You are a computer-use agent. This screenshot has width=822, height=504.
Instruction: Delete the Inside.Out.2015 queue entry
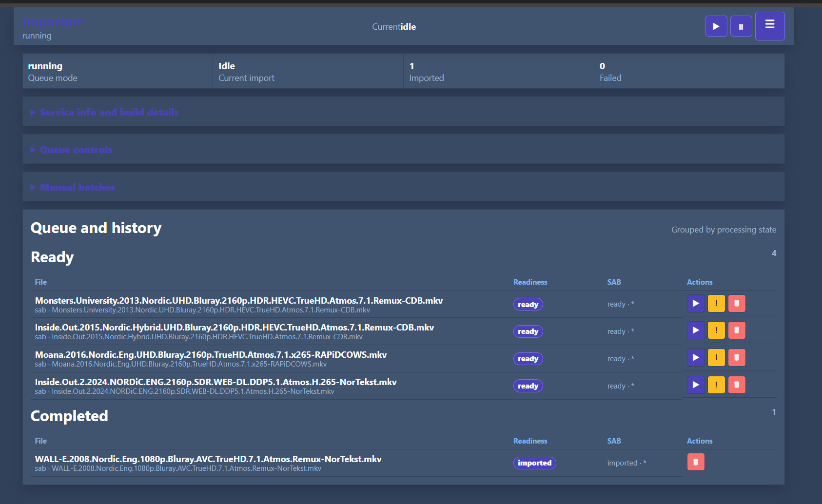(x=737, y=330)
